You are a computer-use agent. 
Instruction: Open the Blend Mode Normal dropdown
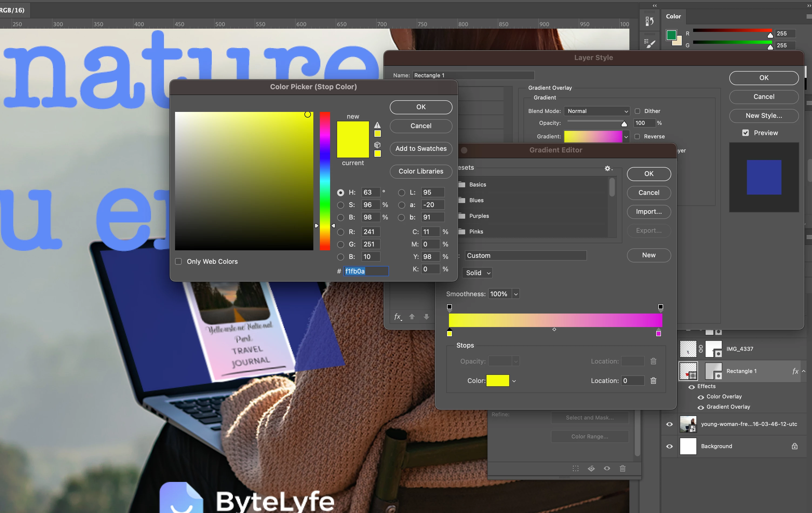click(x=597, y=111)
